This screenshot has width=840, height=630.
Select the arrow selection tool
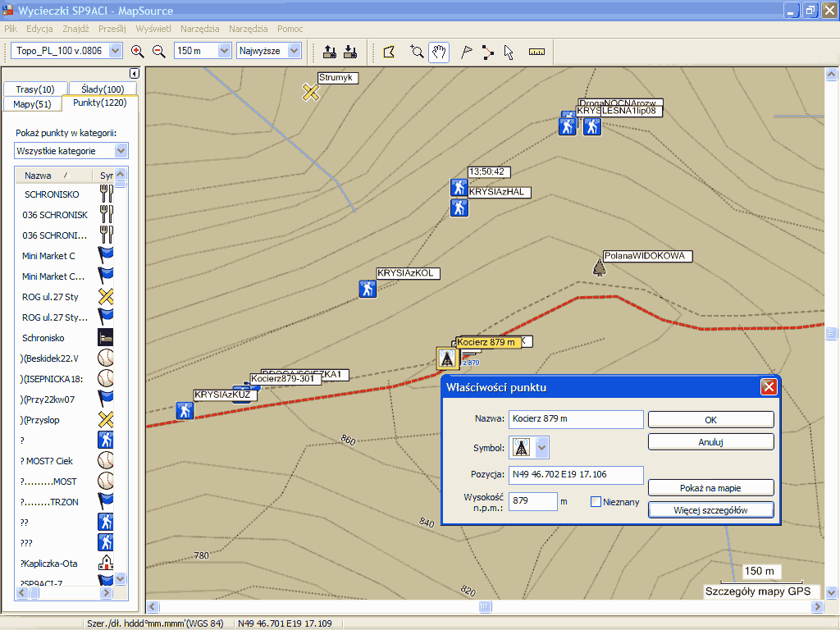coord(509,52)
